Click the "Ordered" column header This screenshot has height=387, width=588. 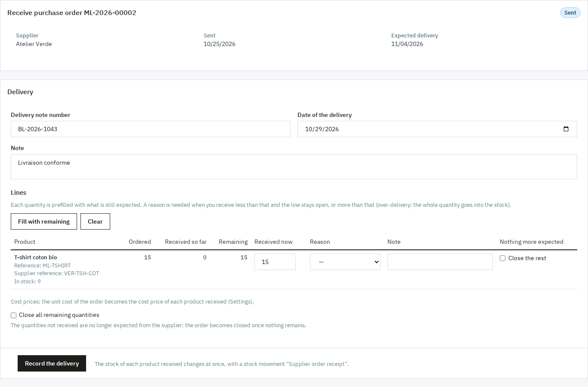(140, 242)
